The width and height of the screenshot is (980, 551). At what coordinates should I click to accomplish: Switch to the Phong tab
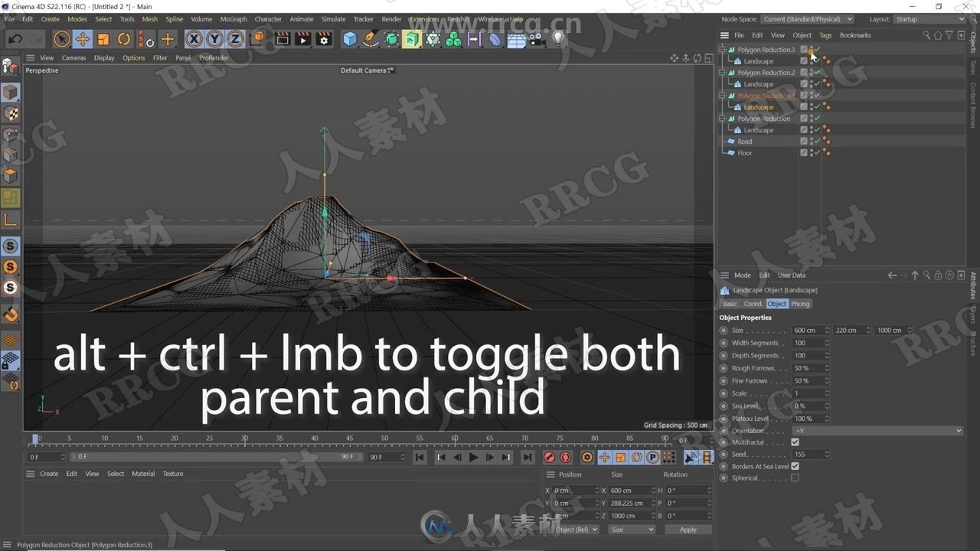click(x=800, y=304)
